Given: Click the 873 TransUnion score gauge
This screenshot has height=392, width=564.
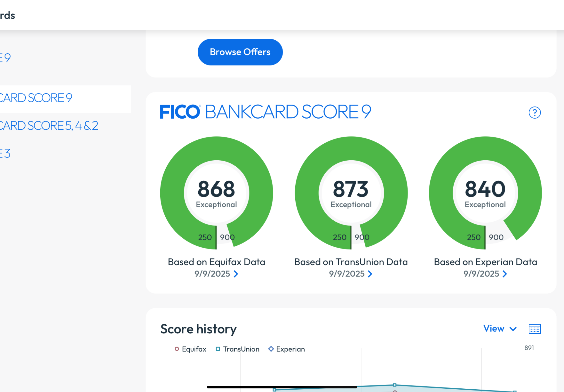Looking at the screenshot, I should (351, 193).
